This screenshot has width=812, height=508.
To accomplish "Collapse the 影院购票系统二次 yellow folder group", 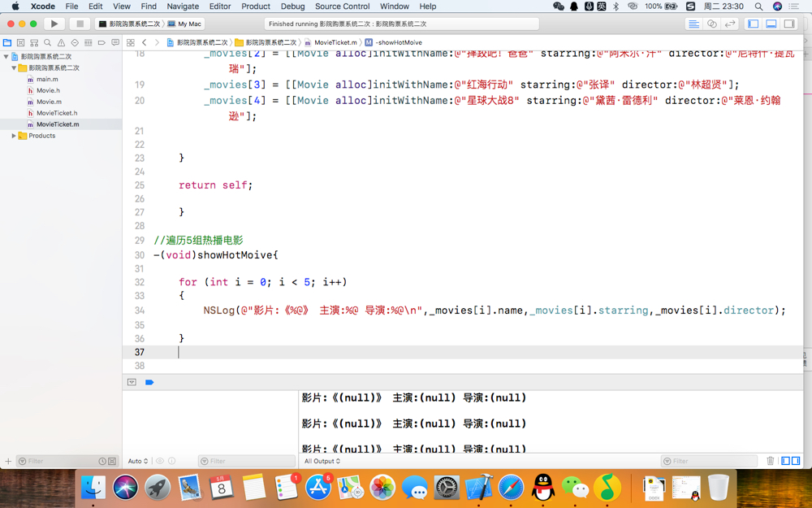I will (14, 68).
